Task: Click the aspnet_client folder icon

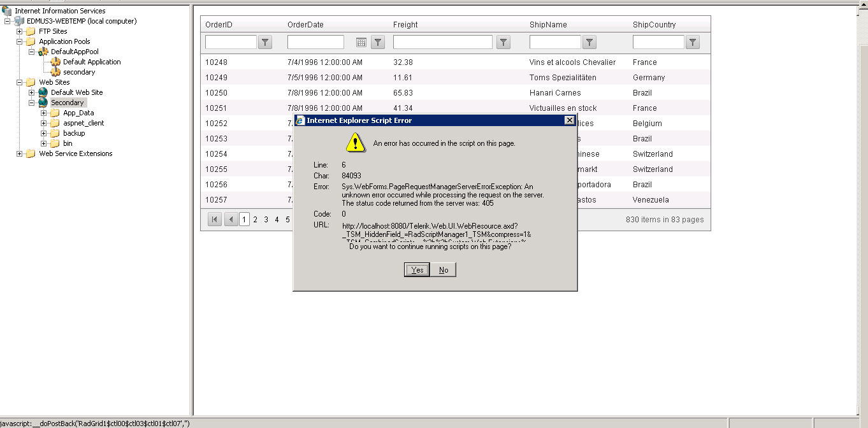Action: (55, 123)
